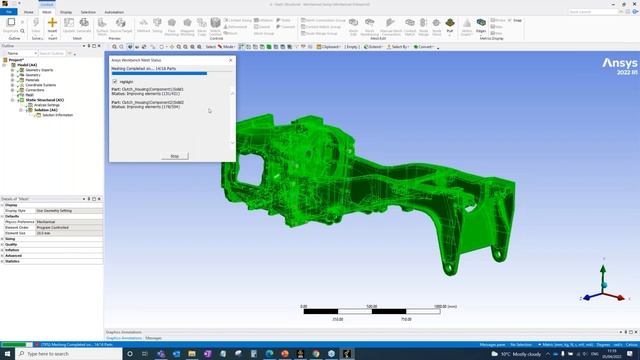Switch to the Selection ribbon tab

pyautogui.click(x=88, y=12)
